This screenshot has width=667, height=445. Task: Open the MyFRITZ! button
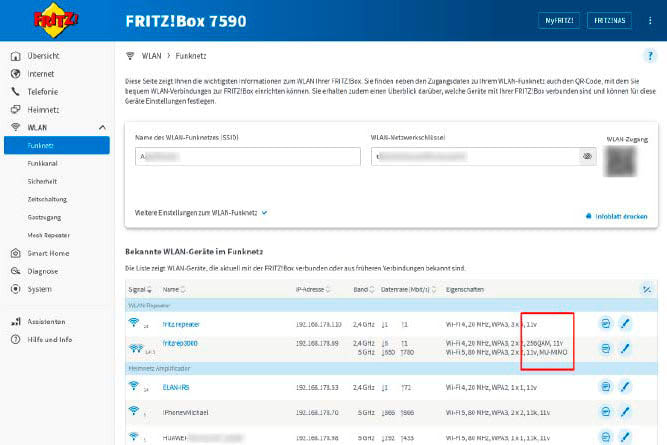pyautogui.click(x=559, y=20)
